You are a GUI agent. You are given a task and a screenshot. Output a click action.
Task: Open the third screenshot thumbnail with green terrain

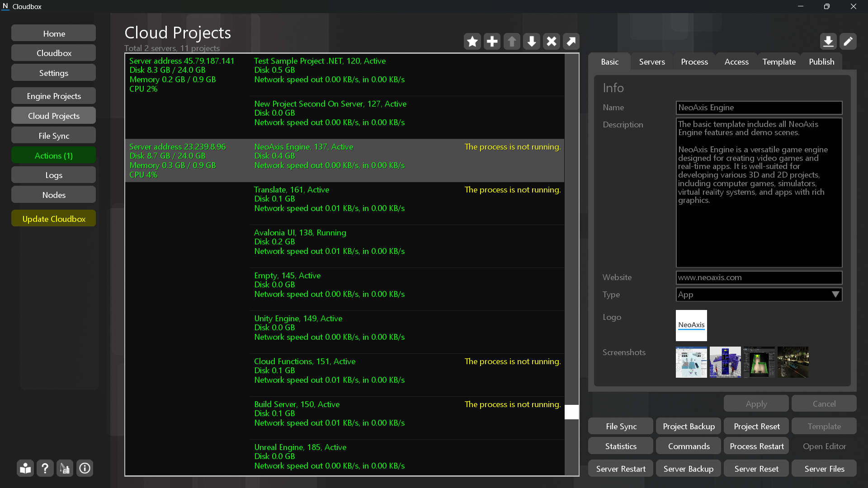coord(759,362)
